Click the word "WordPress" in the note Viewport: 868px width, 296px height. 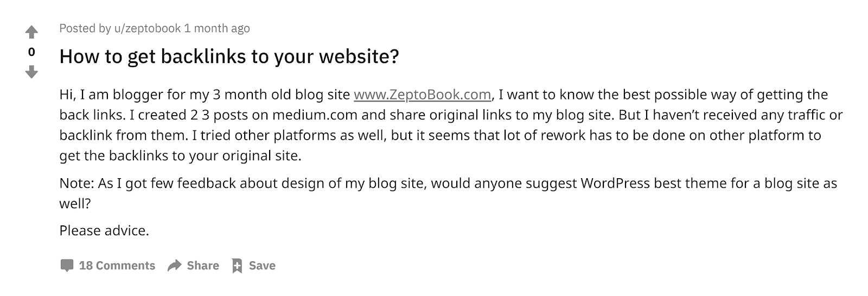(x=615, y=184)
